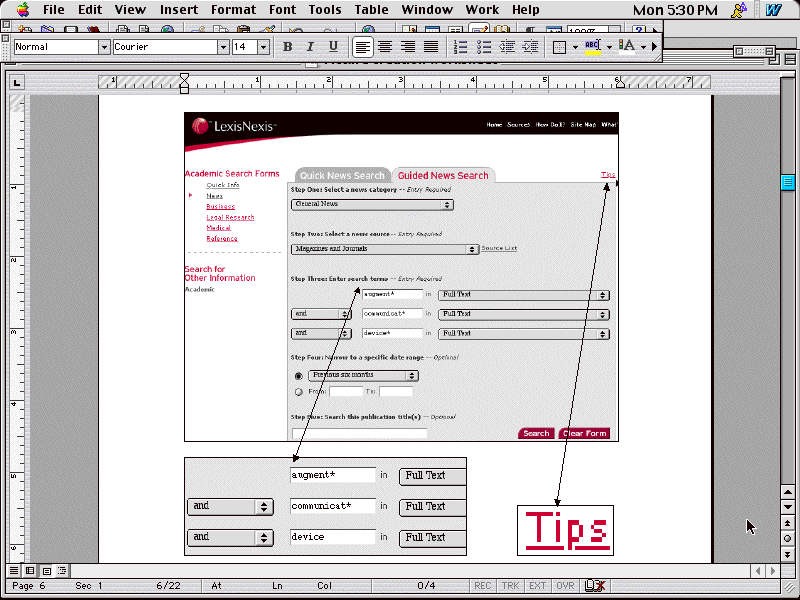Click the vertical scroll down arrow

point(788,507)
